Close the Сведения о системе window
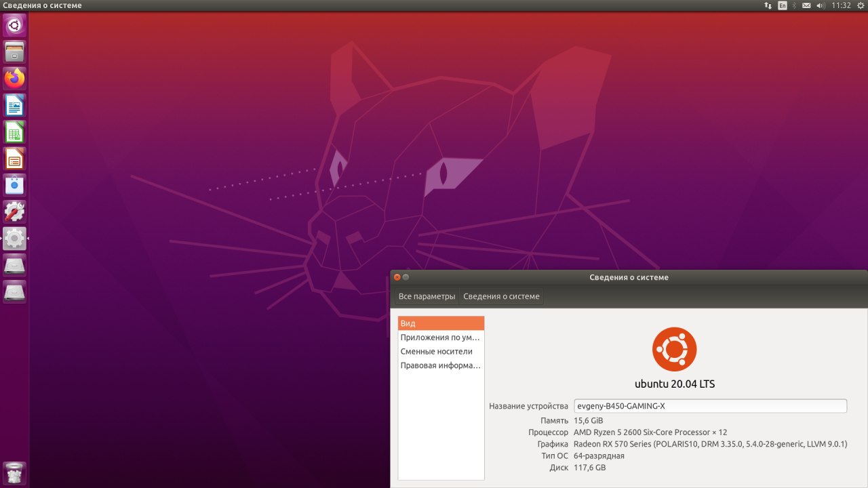Viewport: 868px width, 488px height. 397,277
